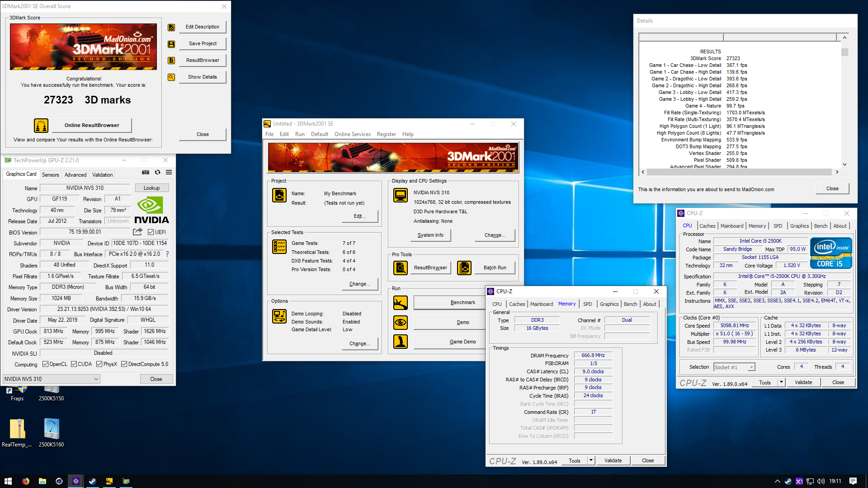Click the CPU-Z taskbar icon
Viewport: 868px width, 488px height.
coord(76,481)
